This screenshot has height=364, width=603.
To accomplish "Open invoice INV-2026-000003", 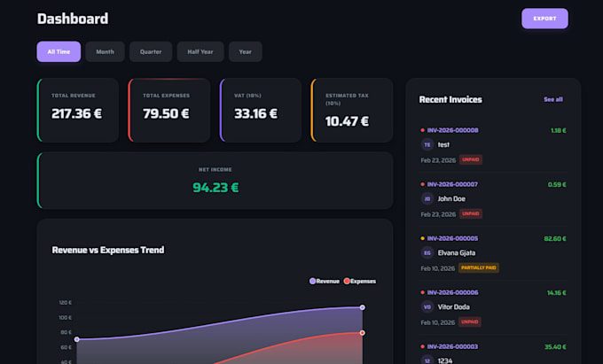I will coord(452,346).
